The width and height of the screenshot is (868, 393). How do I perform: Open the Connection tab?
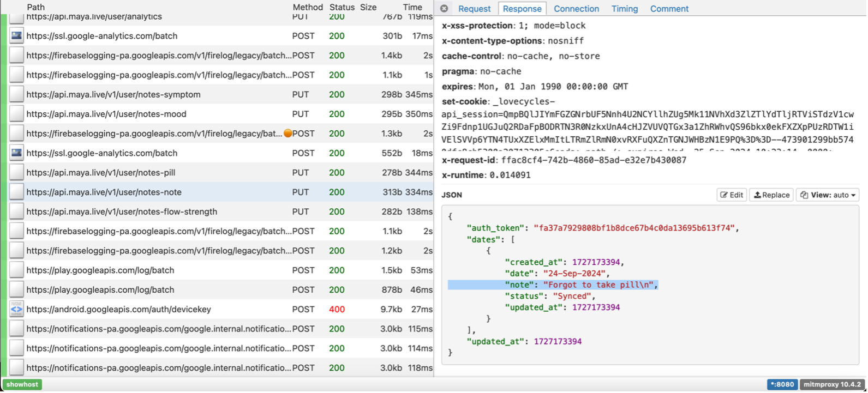pos(576,9)
